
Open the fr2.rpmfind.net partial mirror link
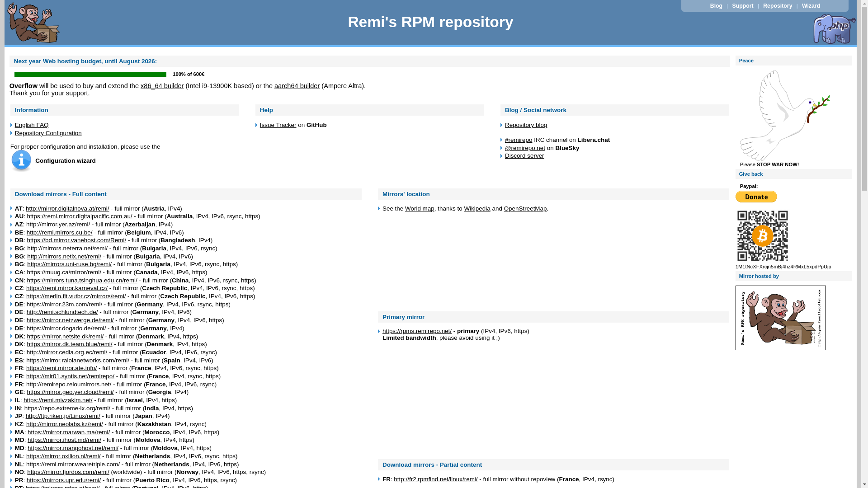435,479
